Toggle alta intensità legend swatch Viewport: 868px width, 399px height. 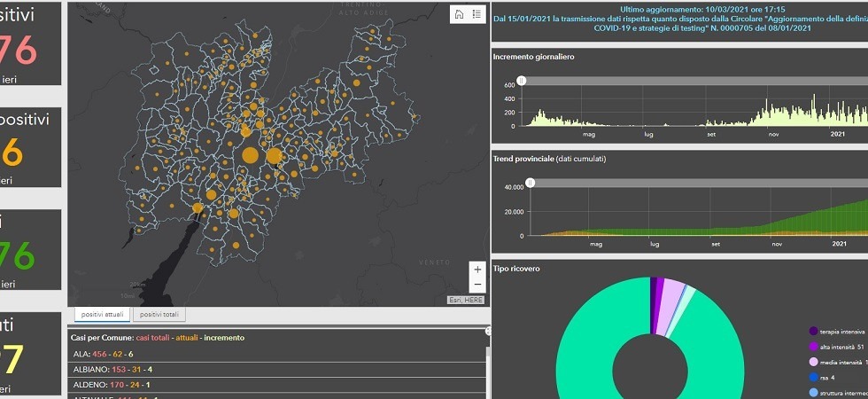click(813, 347)
